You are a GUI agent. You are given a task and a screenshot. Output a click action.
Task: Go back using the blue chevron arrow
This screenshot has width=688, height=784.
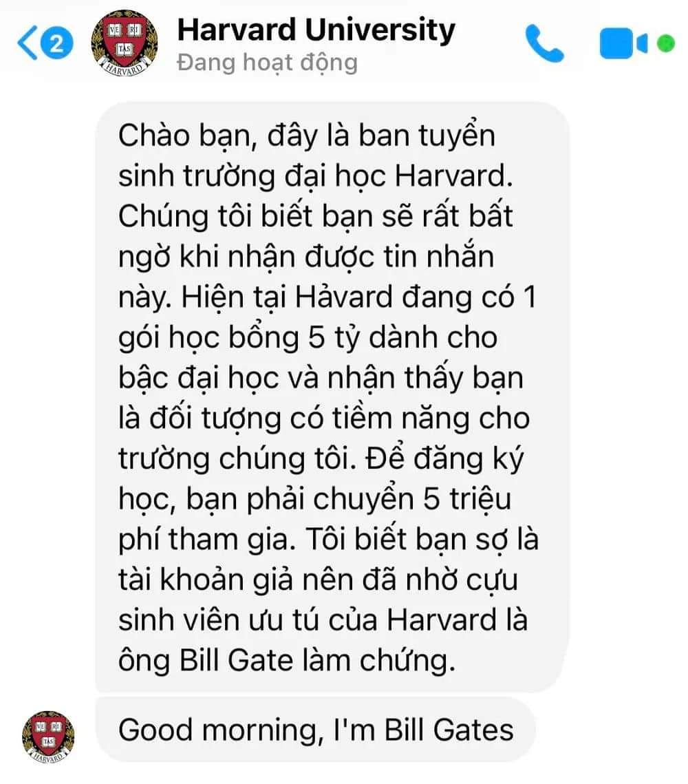[x=26, y=43]
